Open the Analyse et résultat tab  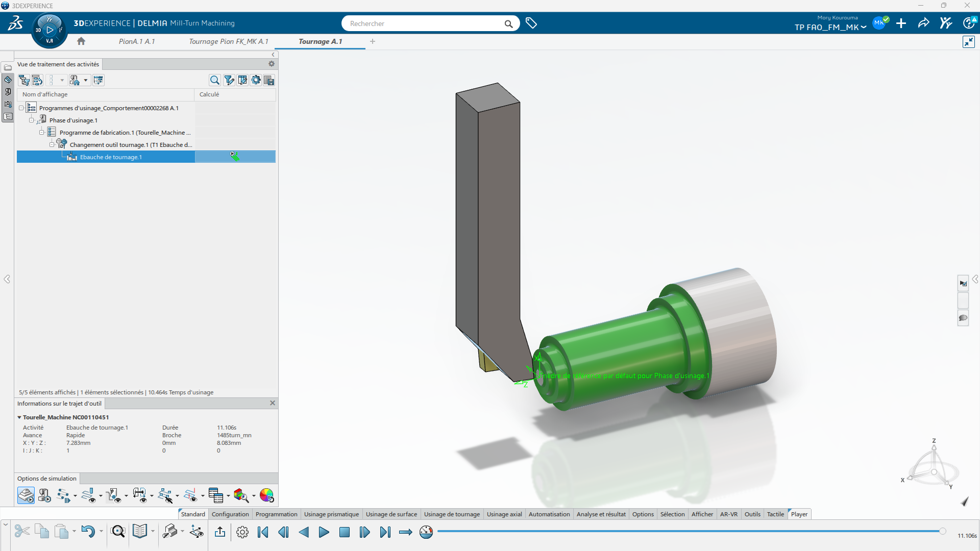click(601, 514)
